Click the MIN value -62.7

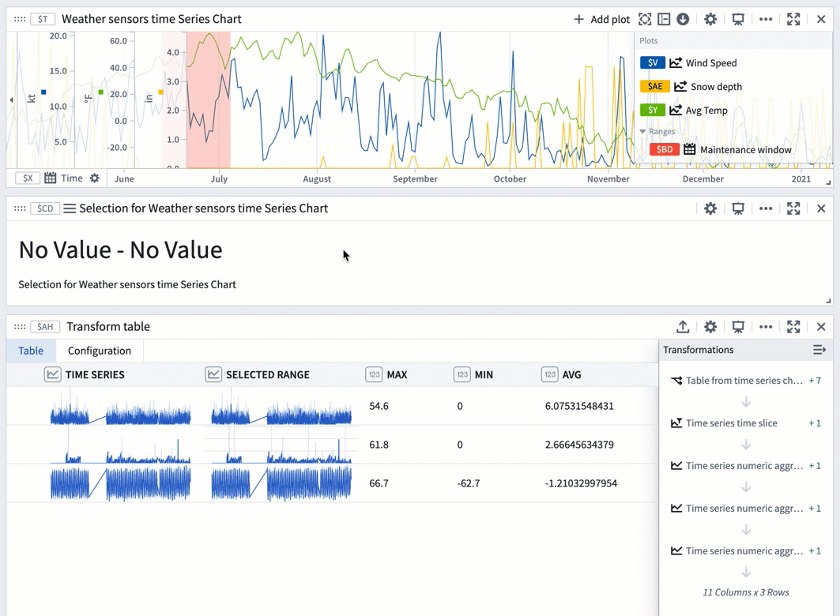click(x=469, y=483)
